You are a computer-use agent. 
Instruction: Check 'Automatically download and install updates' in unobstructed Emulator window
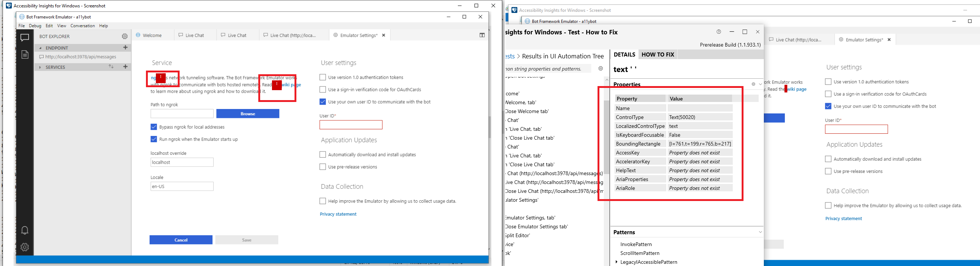tap(323, 154)
